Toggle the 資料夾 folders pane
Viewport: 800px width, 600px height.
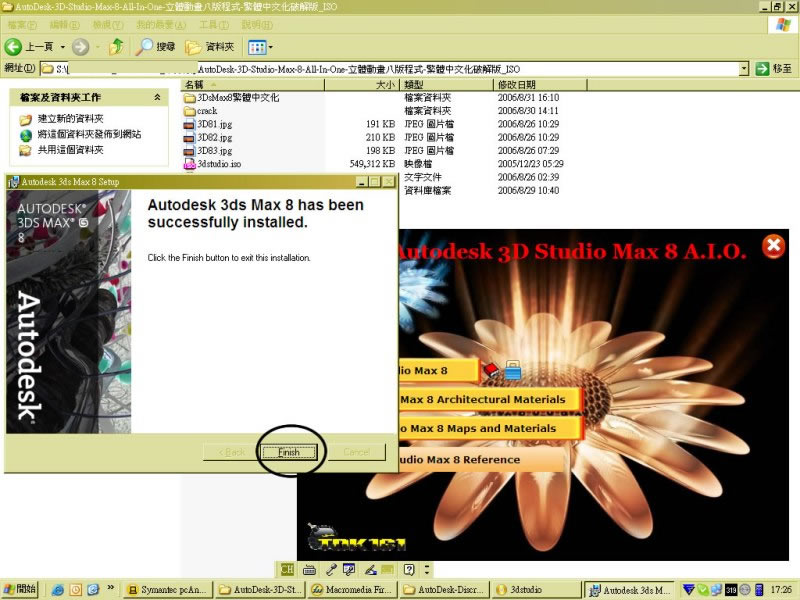pyautogui.click(x=210, y=47)
